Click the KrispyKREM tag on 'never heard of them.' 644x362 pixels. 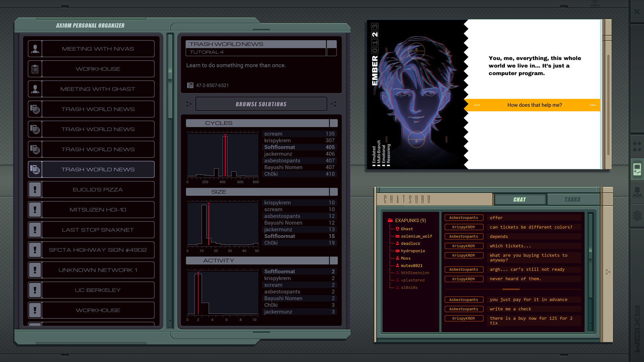464,279
